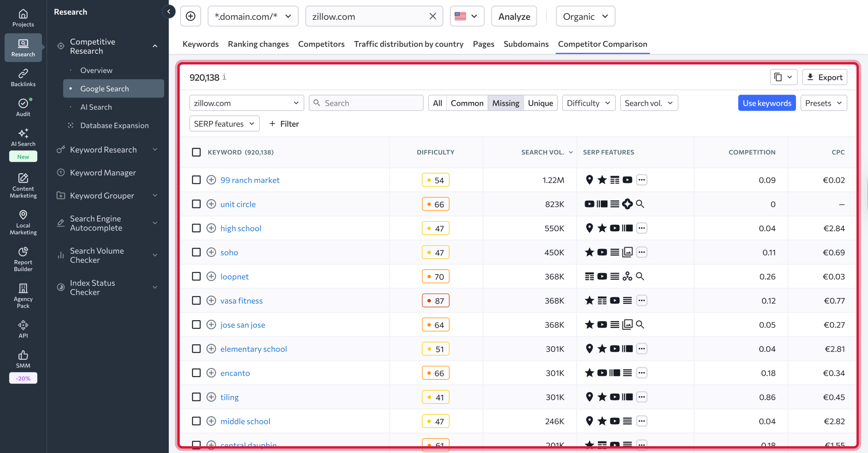Image resolution: width=868 pixels, height=453 pixels.
Task: Expand the SERP features dropdown
Action: [224, 124]
